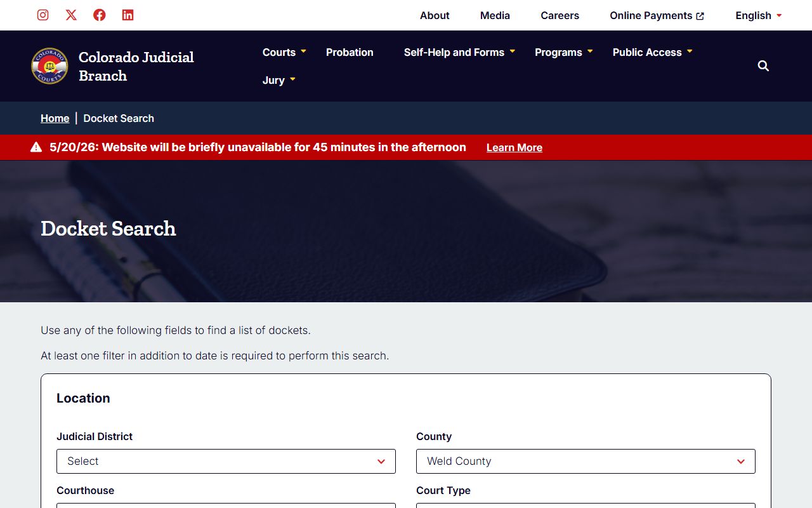Open the X (Twitter) social icon
812x508 pixels.
tap(71, 15)
